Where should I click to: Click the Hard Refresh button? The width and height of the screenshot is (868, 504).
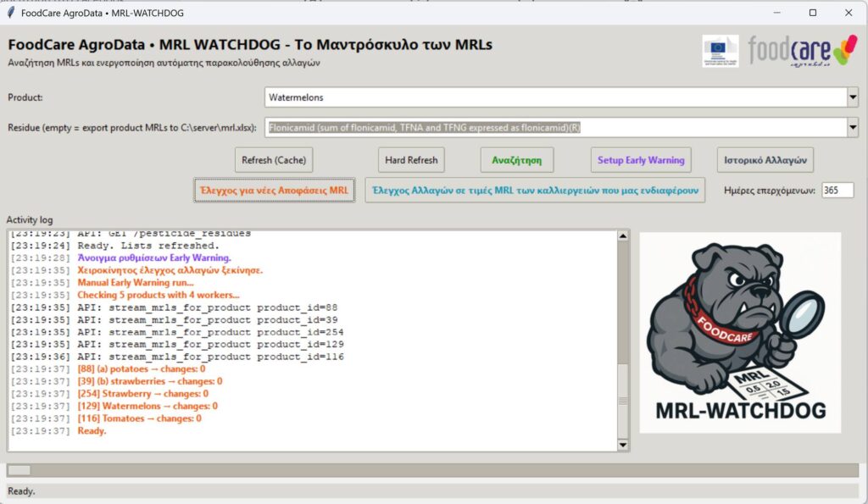point(411,160)
